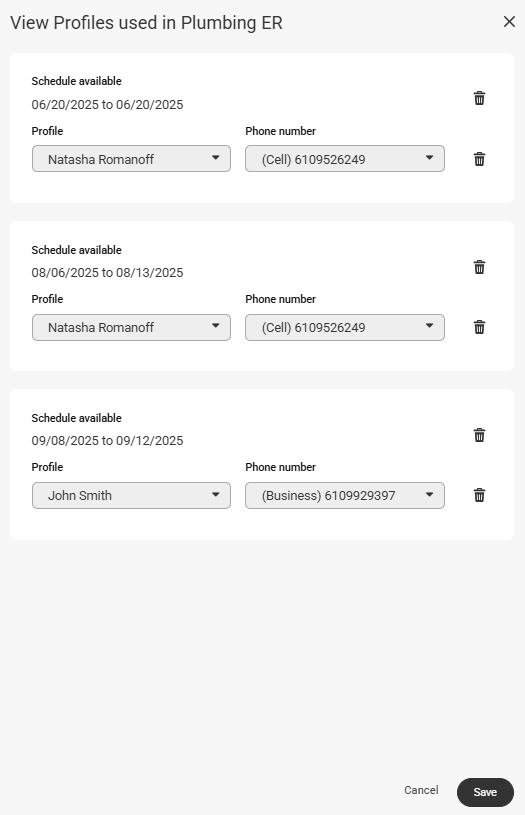This screenshot has height=815, width=525.
Task: Open Phone number dropdown in 08/06/2025 schedule
Action: pyautogui.click(x=345, y=327)
